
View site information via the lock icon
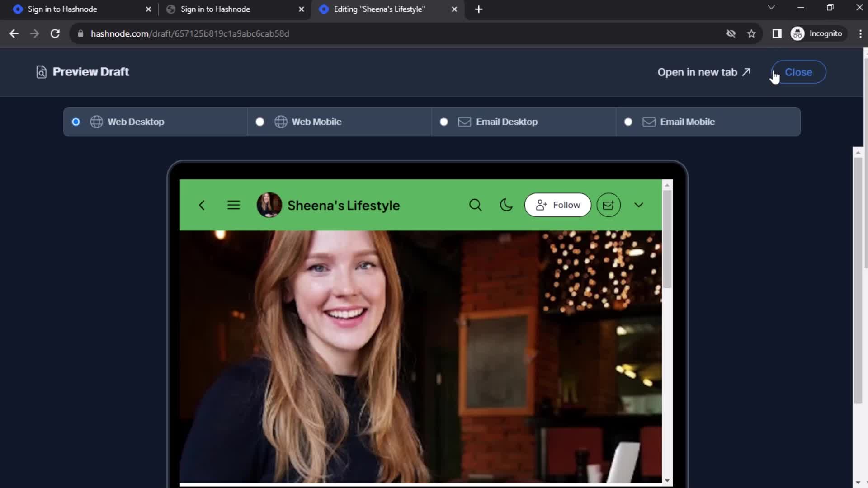coord(80,33)
